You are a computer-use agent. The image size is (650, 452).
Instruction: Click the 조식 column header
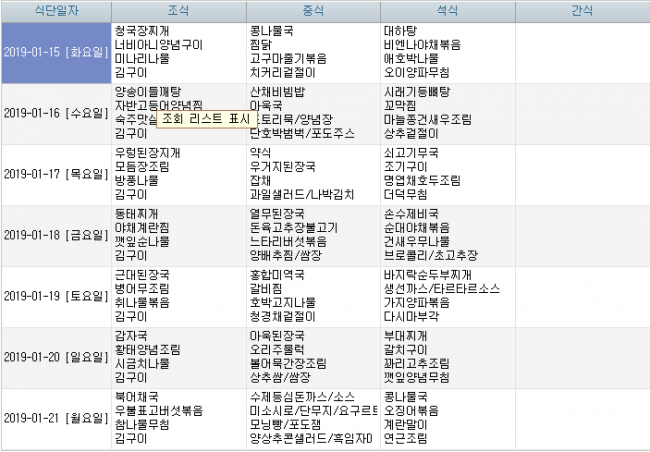(x=178, y=10)
